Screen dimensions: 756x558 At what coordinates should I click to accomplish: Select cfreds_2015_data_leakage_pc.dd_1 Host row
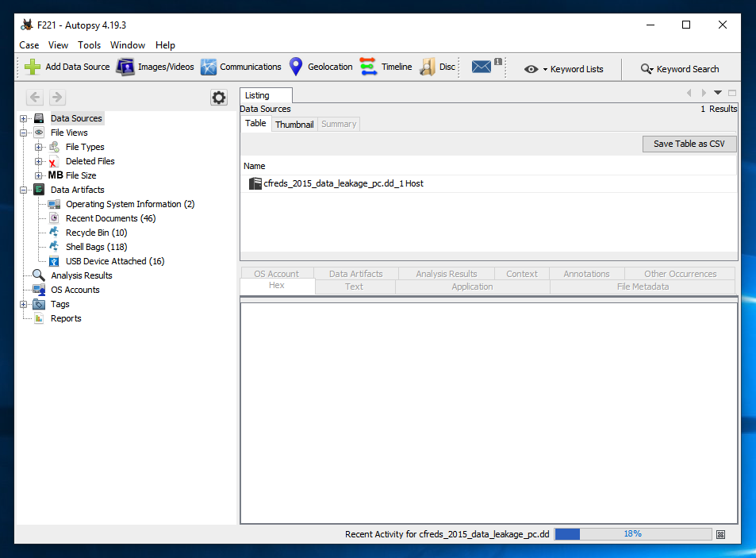489,183
